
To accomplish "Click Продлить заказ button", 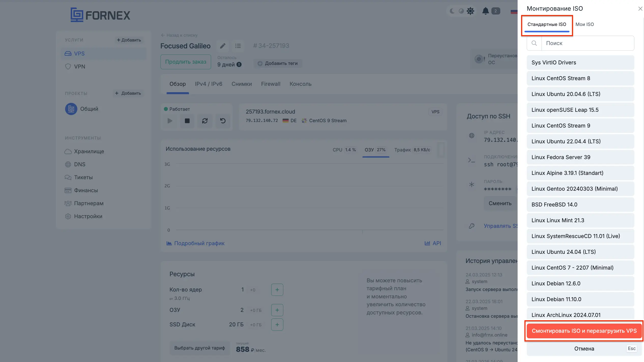I will (186, 62).
